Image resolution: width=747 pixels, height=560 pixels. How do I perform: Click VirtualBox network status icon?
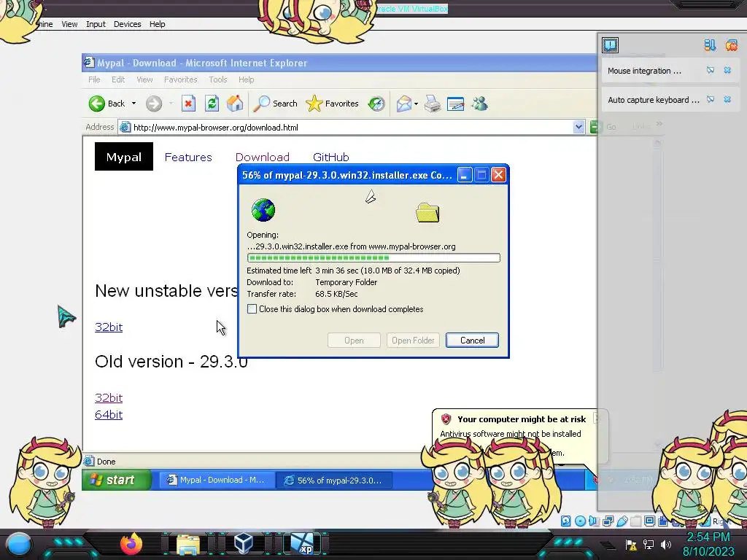(x=608, y=521)
